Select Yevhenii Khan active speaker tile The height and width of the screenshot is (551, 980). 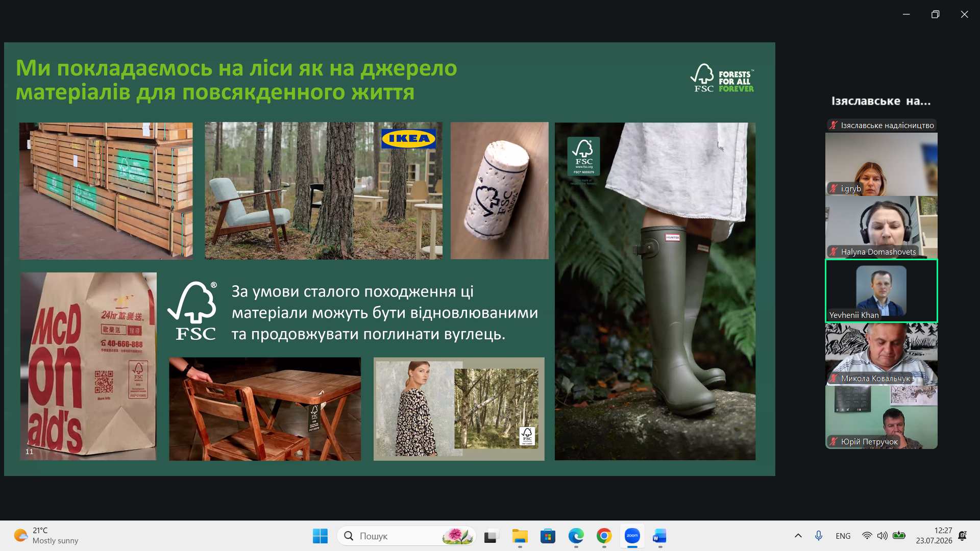pyautogui.click(x=881, y=291)
